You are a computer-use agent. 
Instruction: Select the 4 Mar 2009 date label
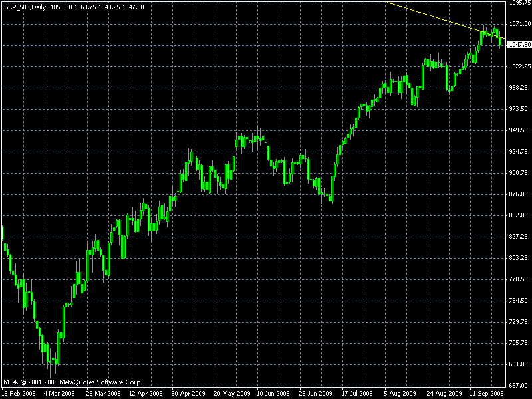[59, 393]
